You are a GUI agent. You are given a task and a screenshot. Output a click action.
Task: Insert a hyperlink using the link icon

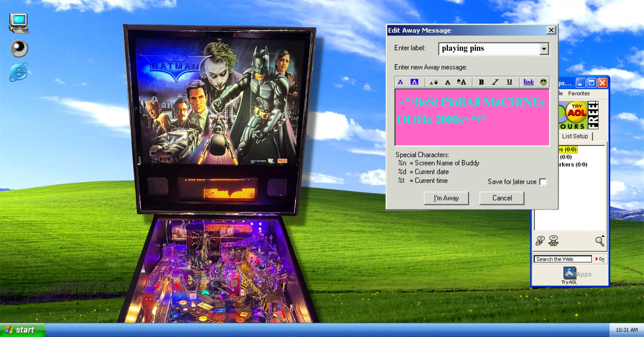(528, 82)
